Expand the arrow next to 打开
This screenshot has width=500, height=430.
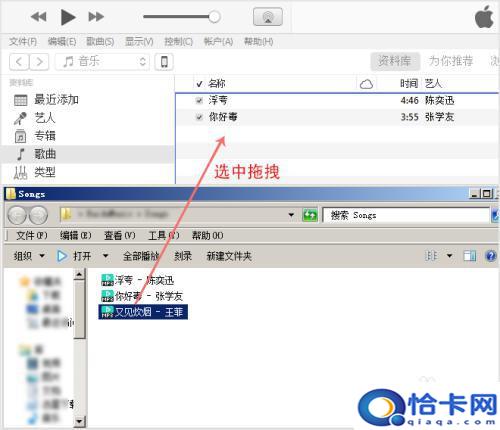pos(105,256)
